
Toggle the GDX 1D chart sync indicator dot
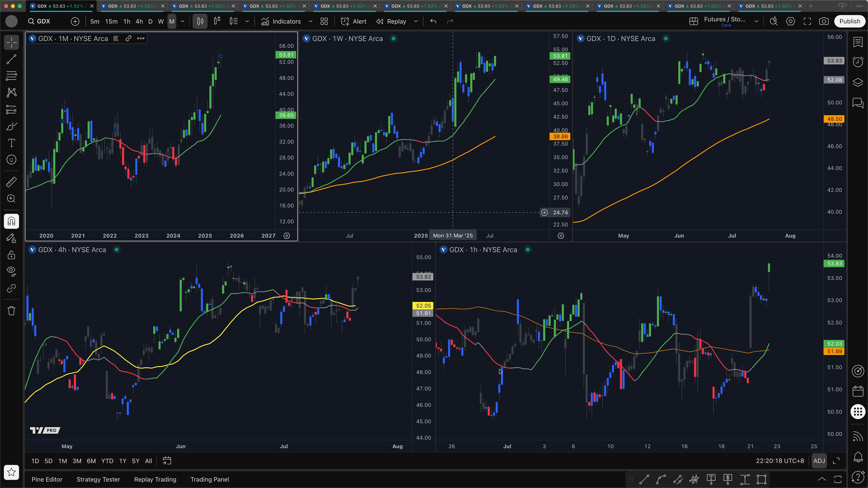tap(665, 38)
